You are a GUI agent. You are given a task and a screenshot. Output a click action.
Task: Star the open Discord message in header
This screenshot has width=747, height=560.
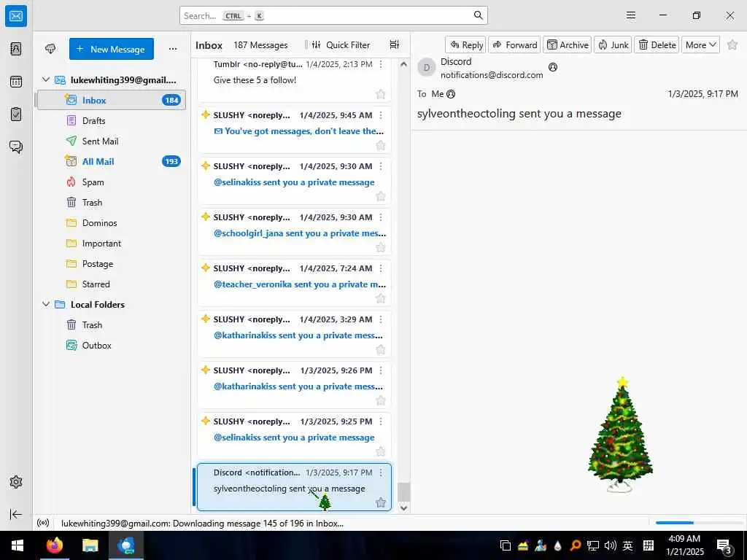[732, 44]
